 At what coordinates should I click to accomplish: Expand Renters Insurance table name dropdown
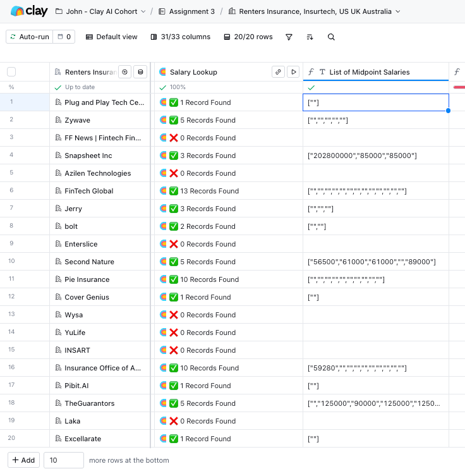[x=398, y=11]
